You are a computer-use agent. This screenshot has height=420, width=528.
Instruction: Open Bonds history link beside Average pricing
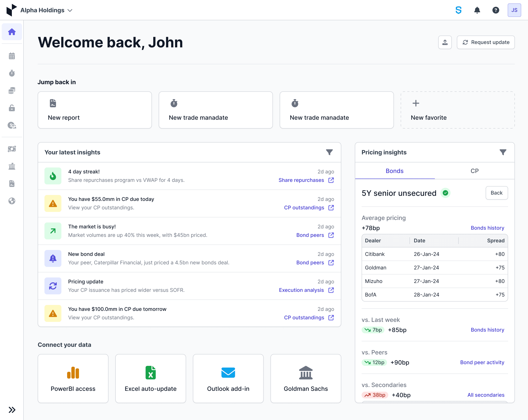pyautogui.click(x=487, y=228)
